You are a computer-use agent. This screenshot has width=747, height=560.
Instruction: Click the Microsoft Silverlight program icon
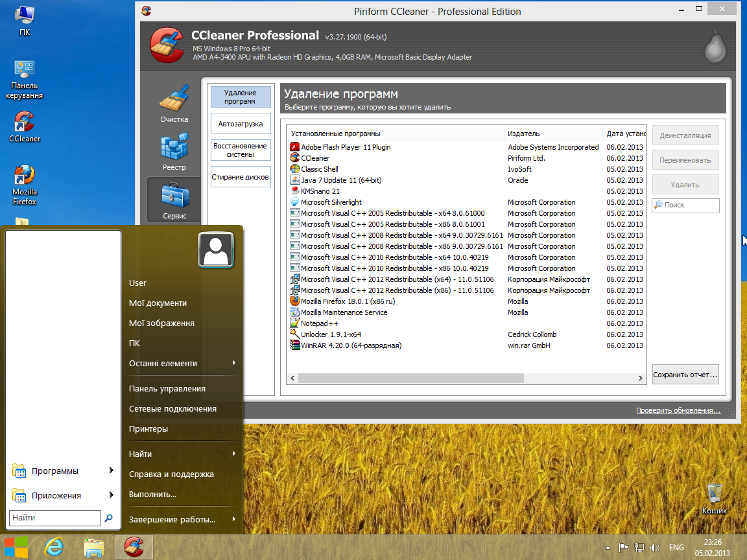[x=295, y=202]
